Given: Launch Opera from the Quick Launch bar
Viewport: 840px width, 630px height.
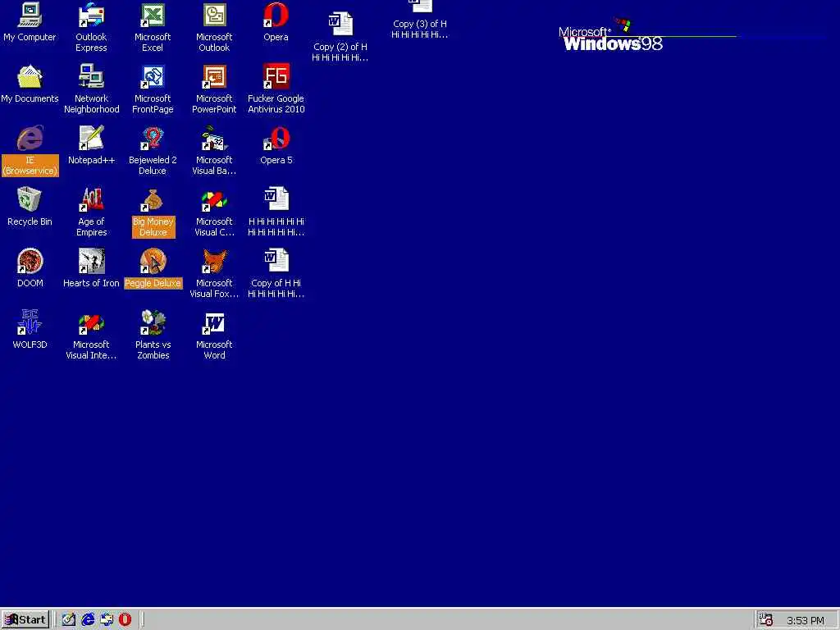Looking at the screenshot, I should [125, 620].
